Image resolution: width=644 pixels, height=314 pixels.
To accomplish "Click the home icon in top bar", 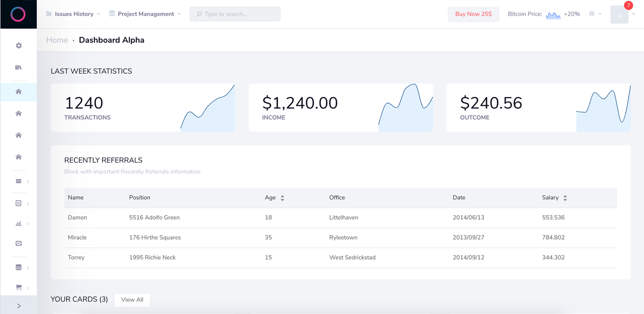I will click(x=592, y=14).
